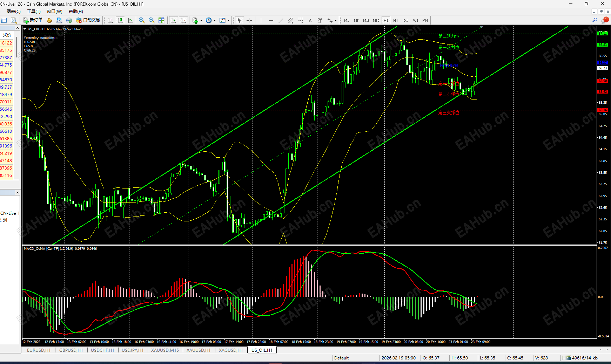The height and width of the screenshot is (364, 611).
Task: Toggle chart shift from right edge
Action: (x=183, y=20)
